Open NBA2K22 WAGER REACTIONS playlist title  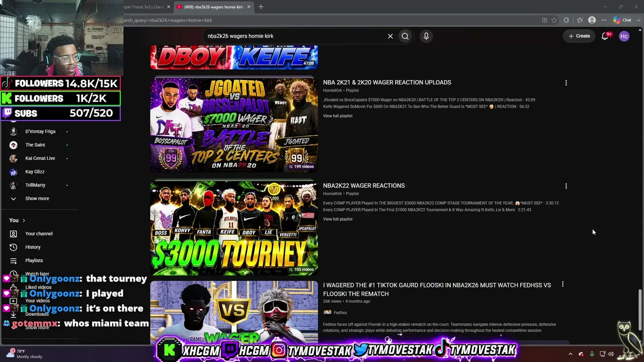364,186
